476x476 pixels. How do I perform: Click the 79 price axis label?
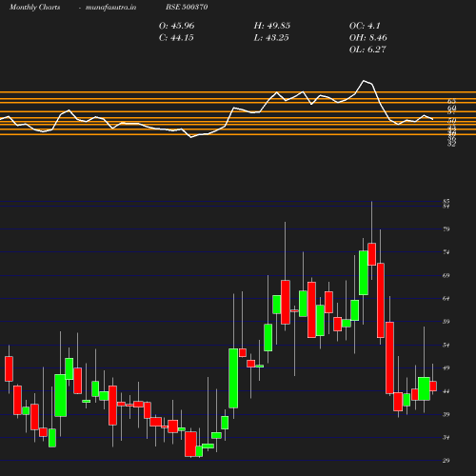point(446,228)
